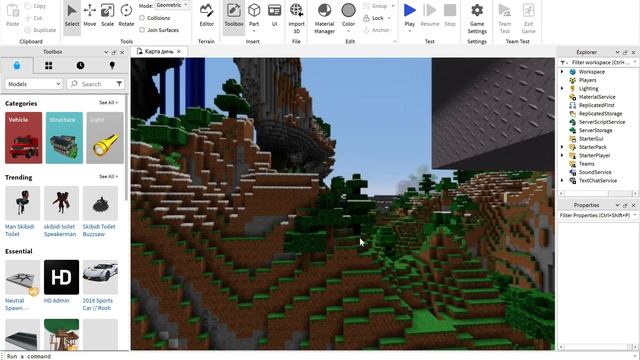640x360 pixels.
Task: Select ServerScriptService in Explorer
Action: point(602,122)
